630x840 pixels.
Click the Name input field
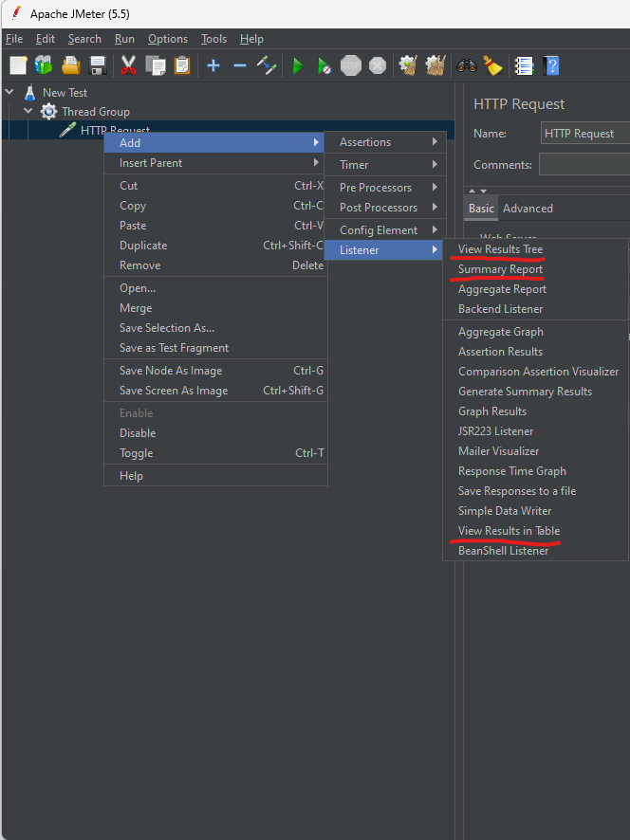pos(585,134)
